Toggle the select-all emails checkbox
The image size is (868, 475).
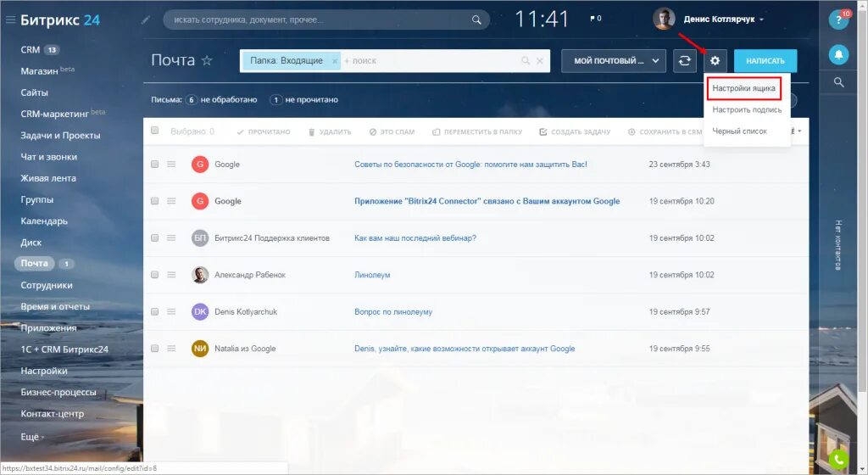[x=154, y=131]
